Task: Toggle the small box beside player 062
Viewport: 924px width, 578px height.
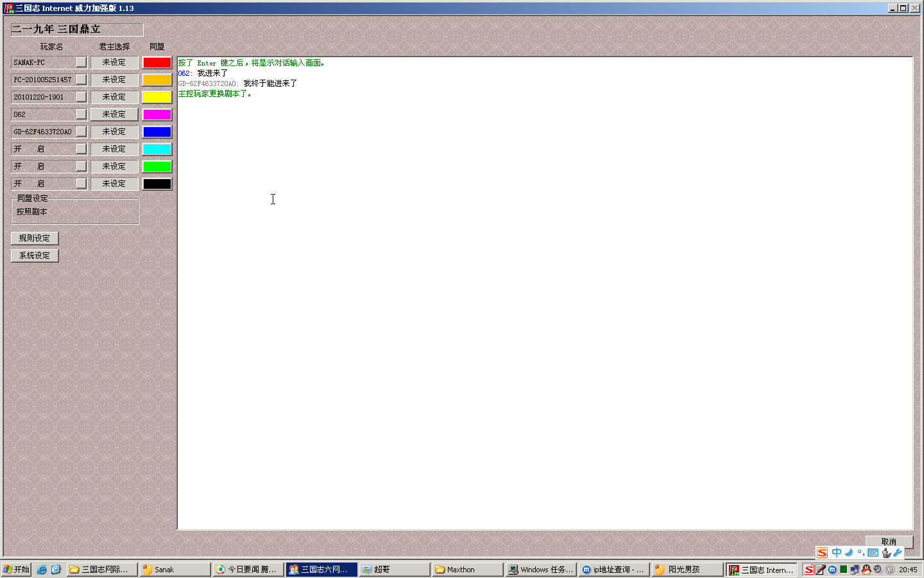Action: pyautogui.click(x=81, y=114)
